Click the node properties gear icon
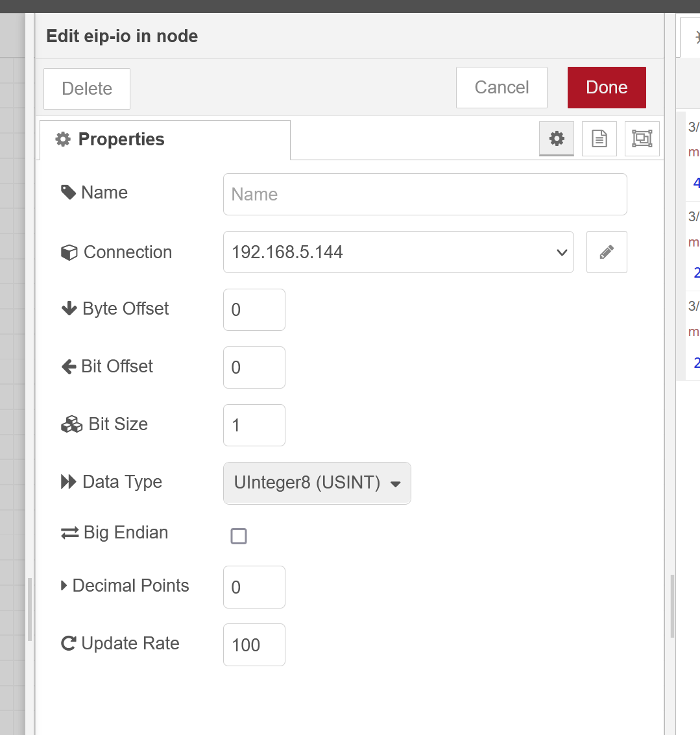The width and height of the screenshot is (700, 735). tap(557, 139)
